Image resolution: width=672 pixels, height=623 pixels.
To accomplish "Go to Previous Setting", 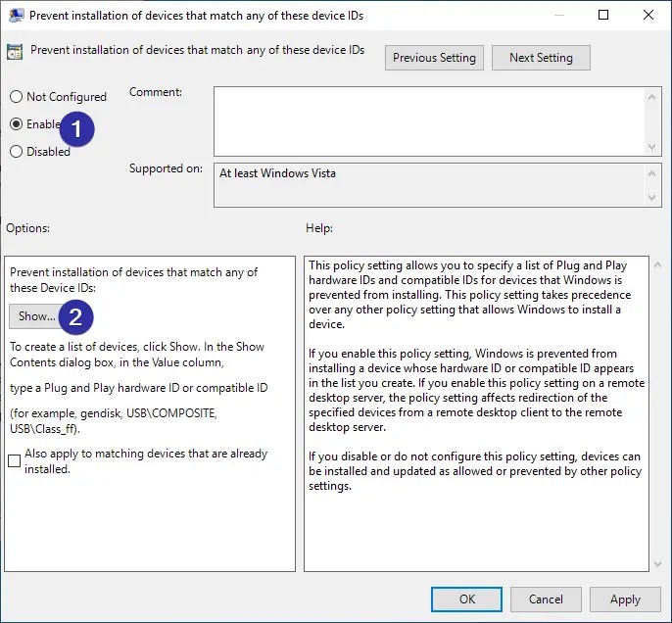I will pos(434,58).
